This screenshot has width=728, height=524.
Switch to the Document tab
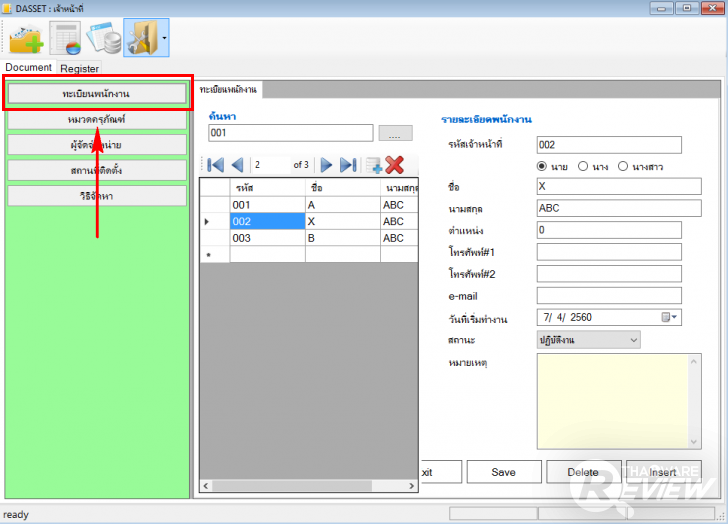tap(28, 67)
